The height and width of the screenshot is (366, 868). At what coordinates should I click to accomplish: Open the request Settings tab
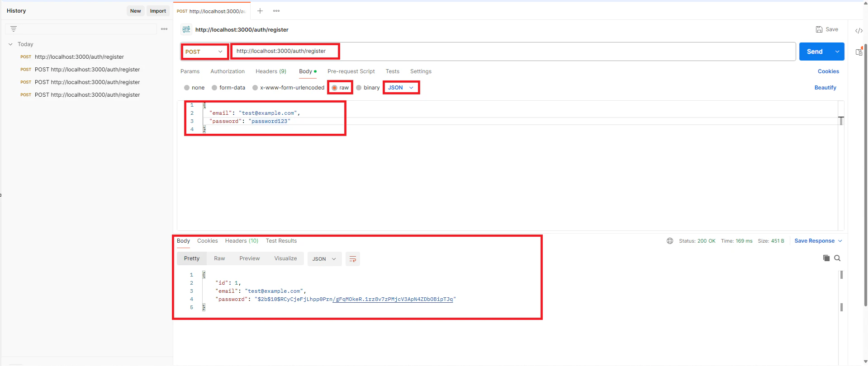point(421,71)
